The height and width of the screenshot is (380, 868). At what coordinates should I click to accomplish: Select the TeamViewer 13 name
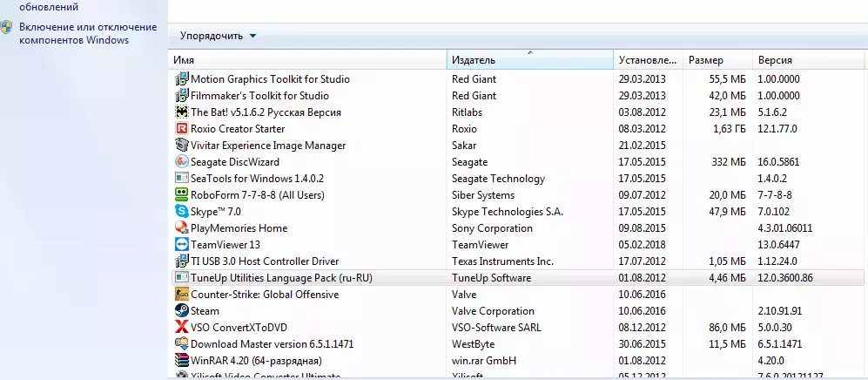[225, 244]
